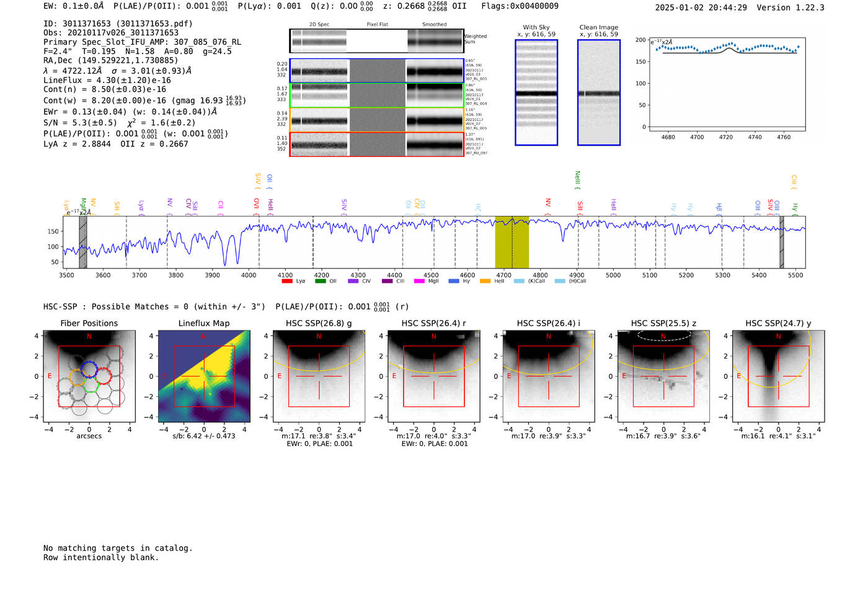Screen dimensions: 868x591
Task: Select the red-bordered fiber row 307_RU_097
Action: [376, 144]
